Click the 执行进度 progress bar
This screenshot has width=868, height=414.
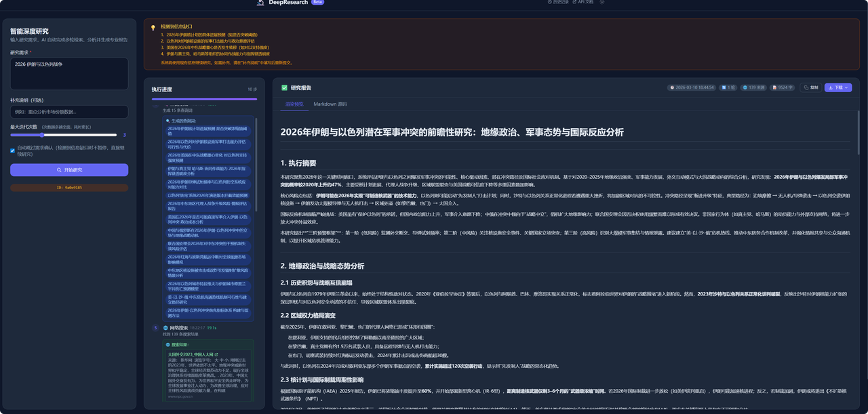point(205,99)
